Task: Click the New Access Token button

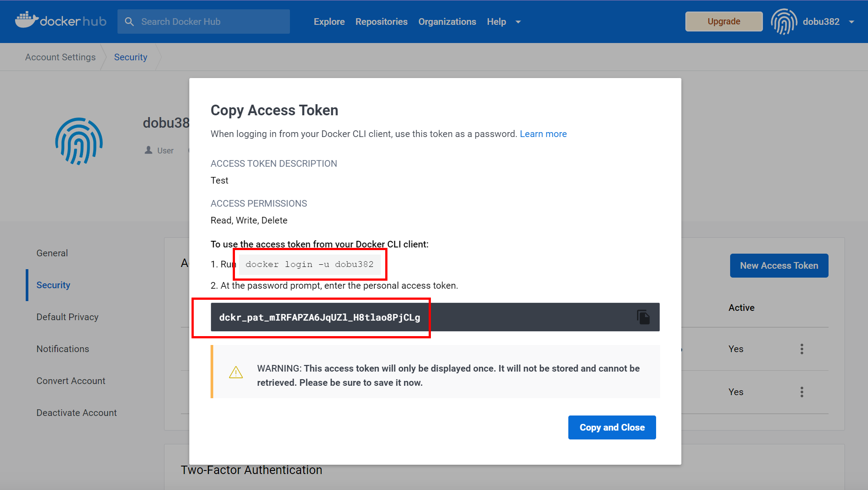Action: click(779, 266)
